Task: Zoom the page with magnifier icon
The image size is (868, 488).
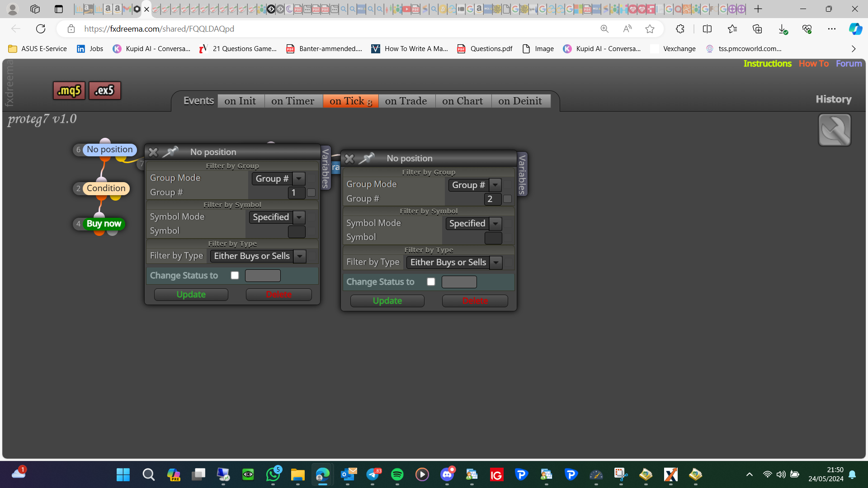Action: tap(604, 29)
